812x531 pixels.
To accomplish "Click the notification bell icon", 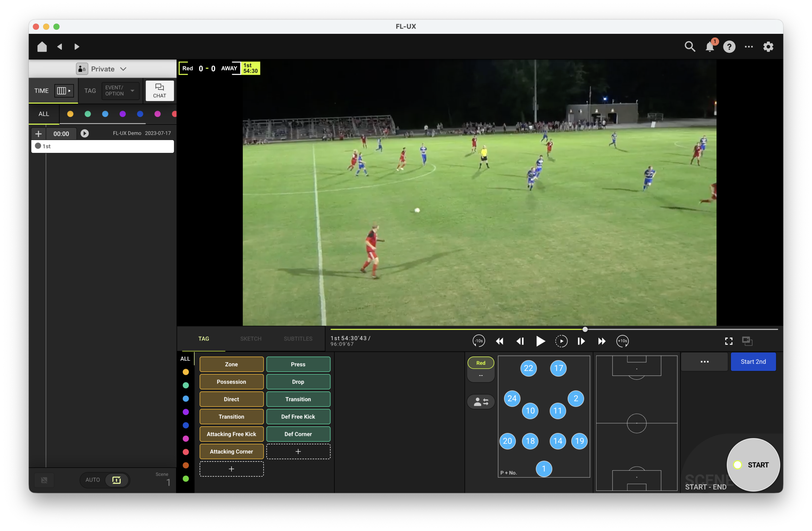I will tap(710, 47).
